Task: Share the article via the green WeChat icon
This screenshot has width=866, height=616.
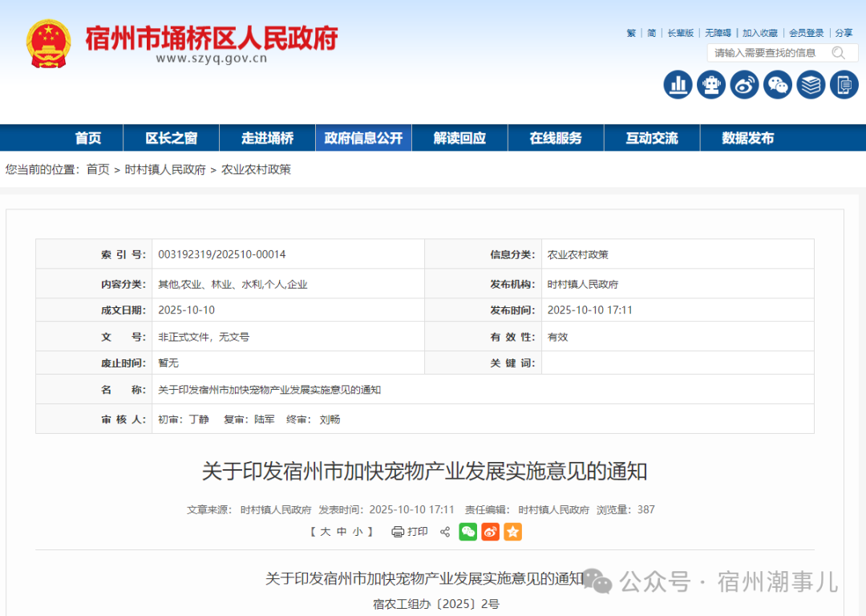Action: (468, 531)
